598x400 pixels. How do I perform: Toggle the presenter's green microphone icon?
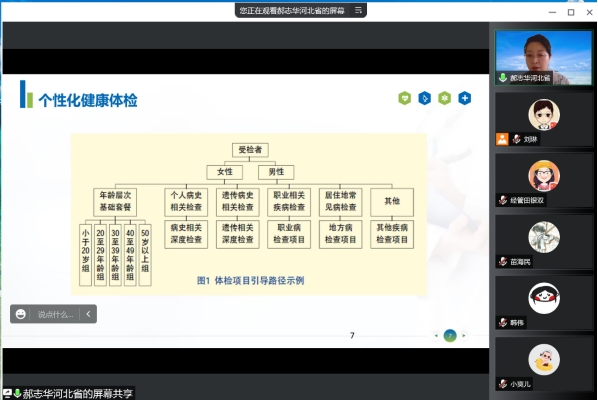[x=503, y=78]
